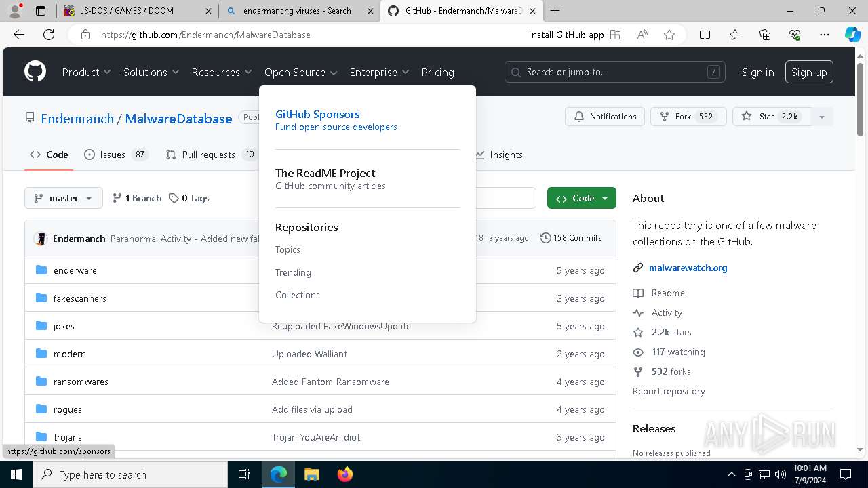
Task: Open Collections icon in Edge toolbar
Action: click(x=765, y=35)
